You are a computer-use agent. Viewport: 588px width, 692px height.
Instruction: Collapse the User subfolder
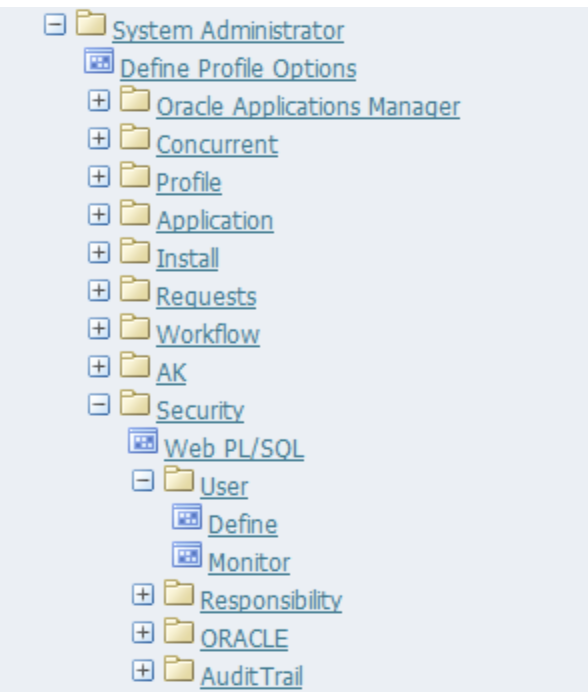tap(143, 480)
